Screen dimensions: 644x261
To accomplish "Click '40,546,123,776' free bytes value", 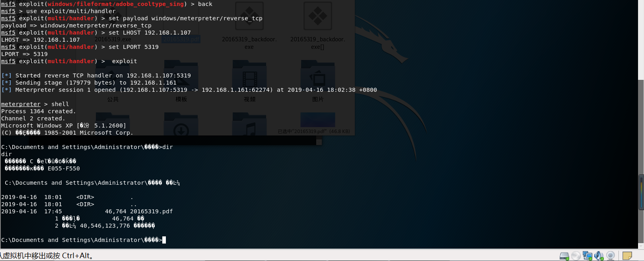I will (105, 226).
